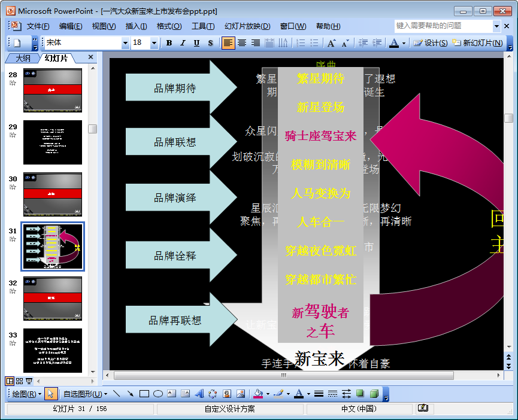Start slide show from current slide
Image resolution: width=518 pixels, height=420 pixels.
(29, 381)
